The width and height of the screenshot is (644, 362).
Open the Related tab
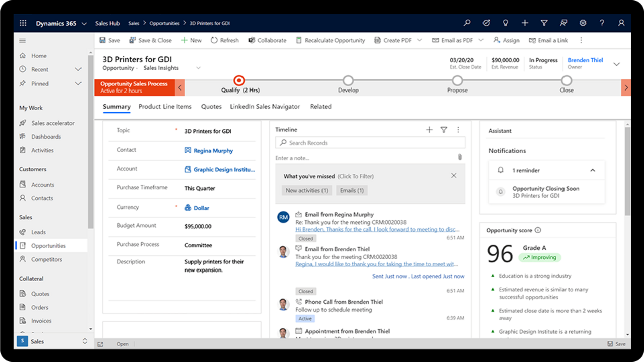tap(320, 107)
